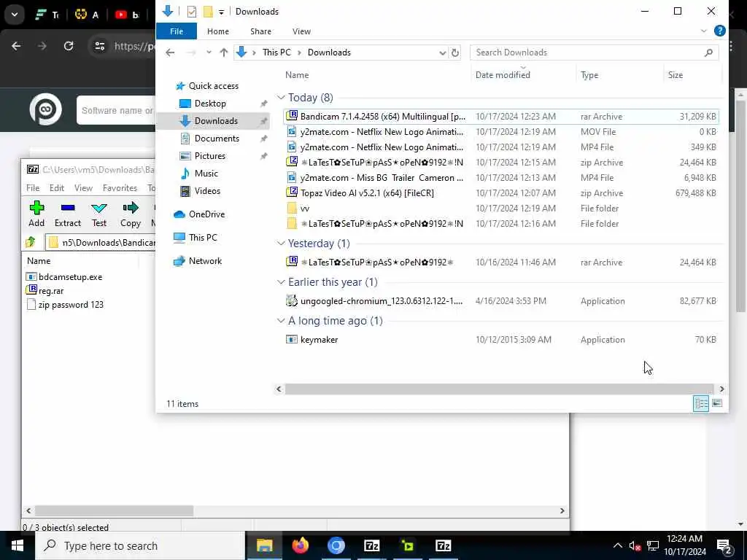Image resolution: width=747 pixels, height=560 pixels.
Task: Expand the address bar history dropdown
Action: [443, 52]
